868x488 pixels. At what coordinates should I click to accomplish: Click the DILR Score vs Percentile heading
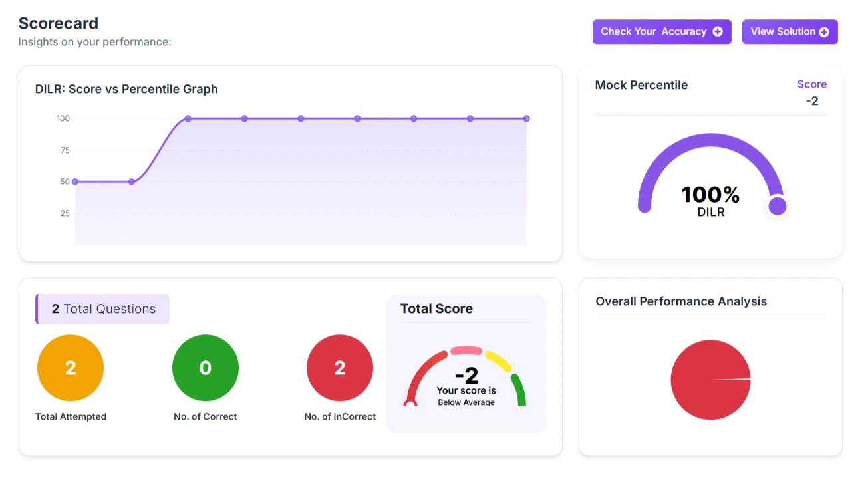click(126, 89)
